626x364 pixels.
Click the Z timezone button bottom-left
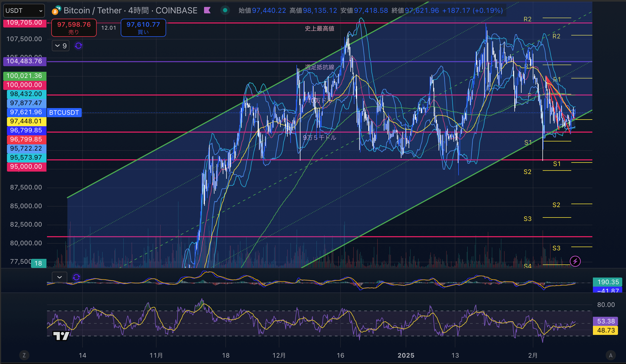[24, 355]
